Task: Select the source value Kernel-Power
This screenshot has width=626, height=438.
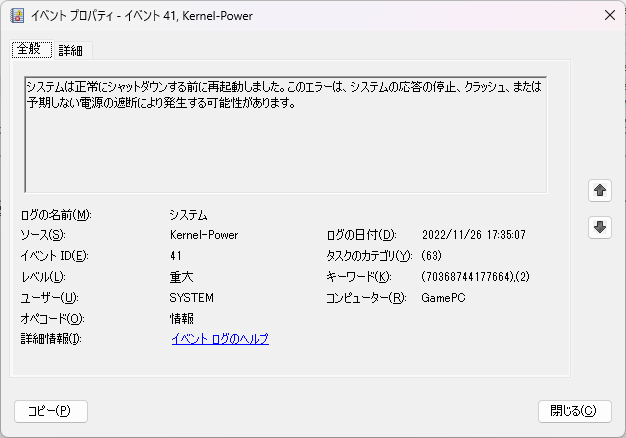Action: point(204,235)
